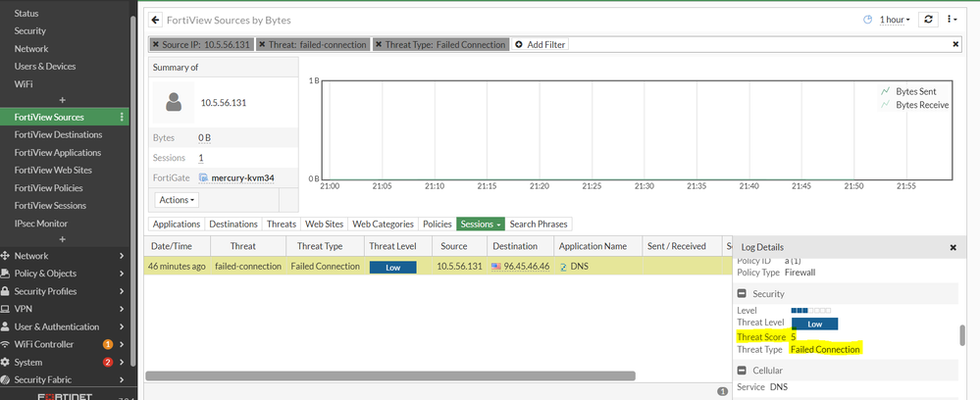The image size is (980, 400).
Task: Open FortiView Web Sites in the sidebar
Action: tap(53, 170)
